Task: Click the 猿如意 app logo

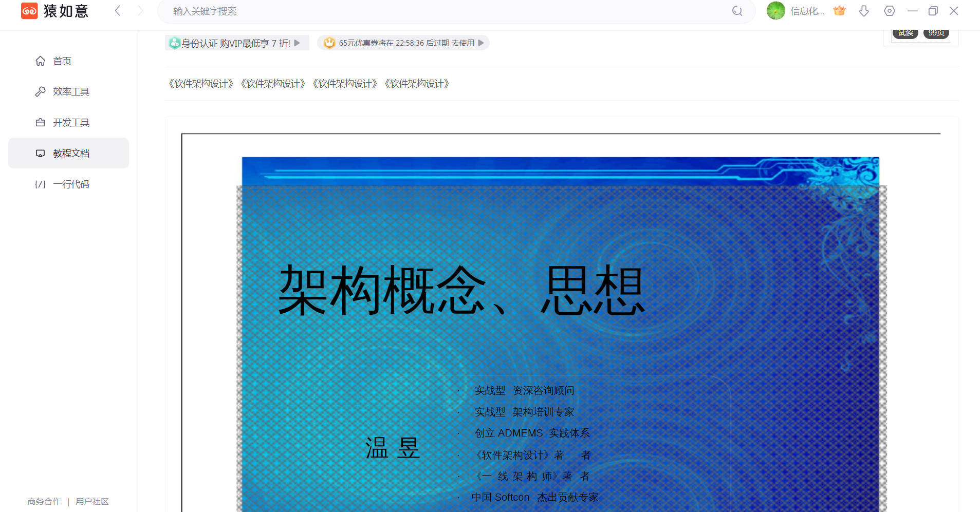Action: click(x=54, y=11)
